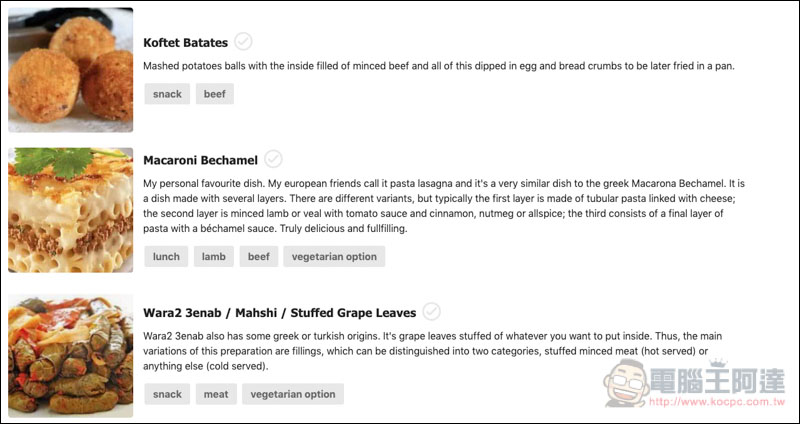Toggle the checkmark after Stuffed Grape Leaves title
Image resolution: width=800 pixels, height=424 pixels.
coord(432,311)
